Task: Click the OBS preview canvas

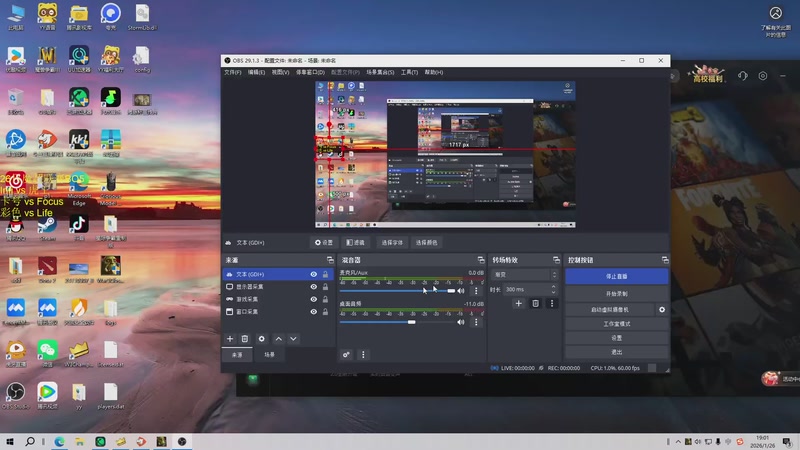Action: [445, 154]
